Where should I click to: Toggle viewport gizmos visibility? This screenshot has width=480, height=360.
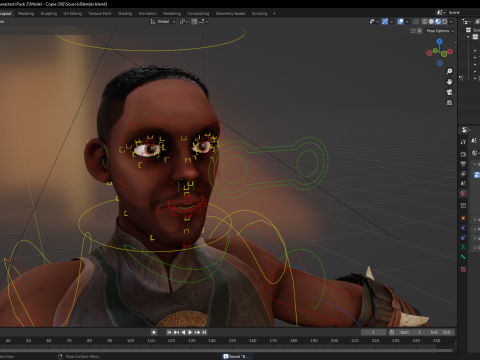tap(385, 21)
